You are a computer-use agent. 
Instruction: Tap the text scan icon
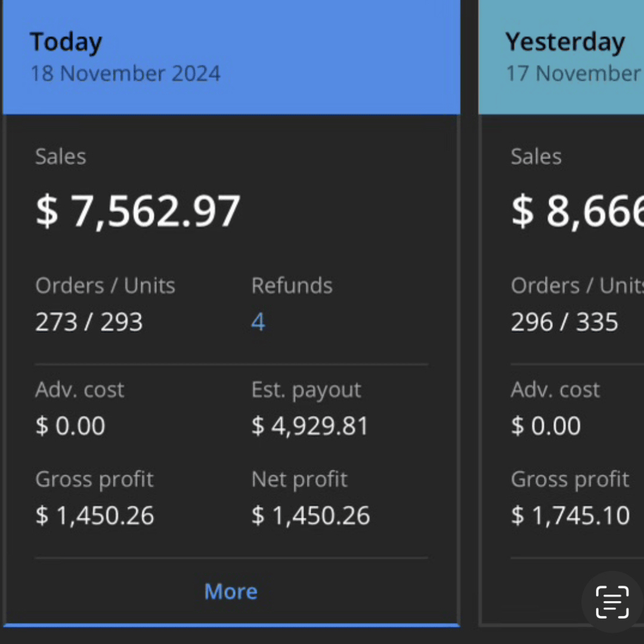pos(612,602)
